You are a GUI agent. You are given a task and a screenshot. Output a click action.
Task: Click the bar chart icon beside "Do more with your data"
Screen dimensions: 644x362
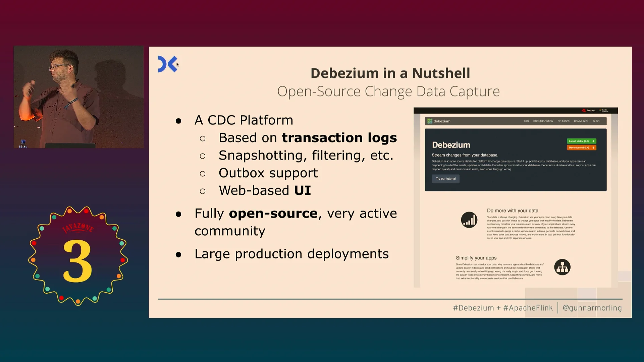tap(469, 220)
